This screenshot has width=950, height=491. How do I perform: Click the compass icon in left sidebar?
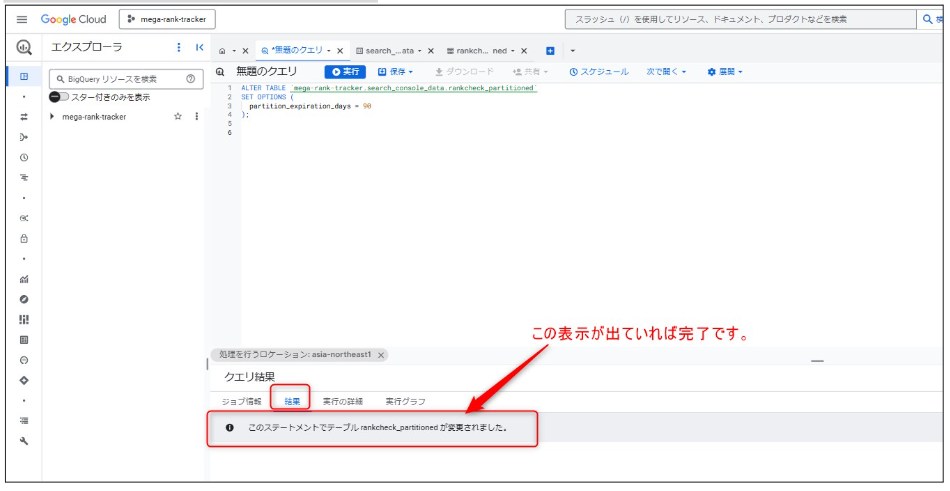pos(24,299)
